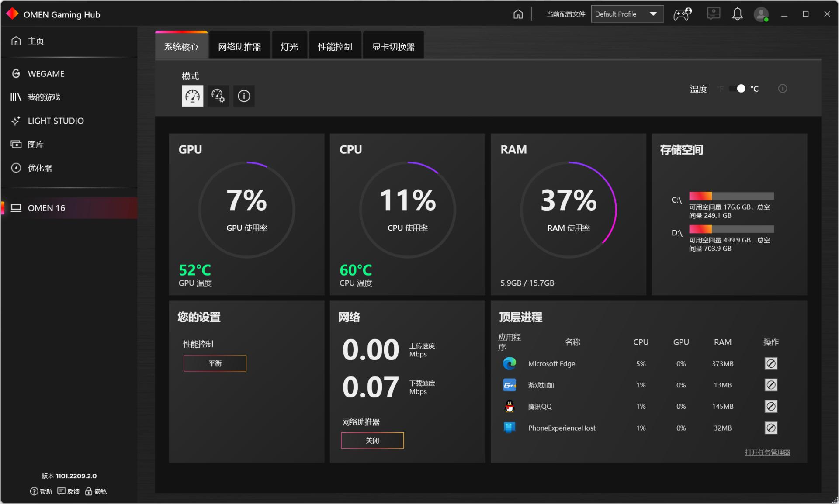Select the gauge with gear mode icon

point(218,96)
